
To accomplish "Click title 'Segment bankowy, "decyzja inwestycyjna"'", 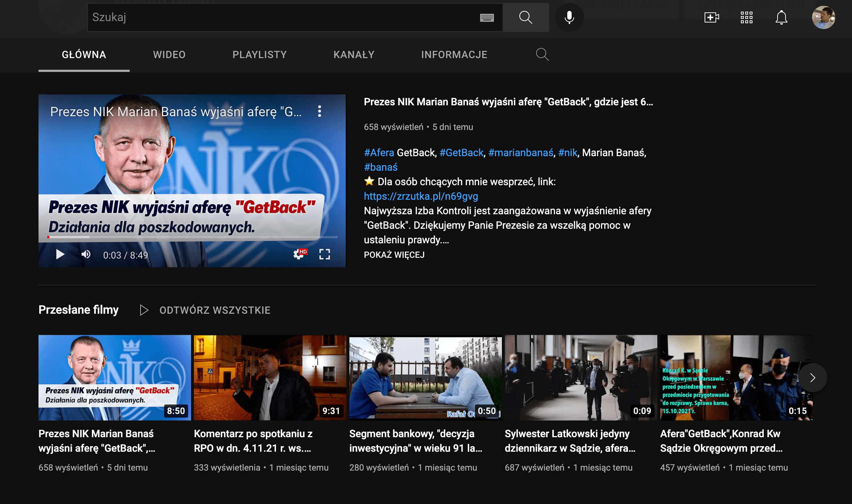I will point(416,441).
